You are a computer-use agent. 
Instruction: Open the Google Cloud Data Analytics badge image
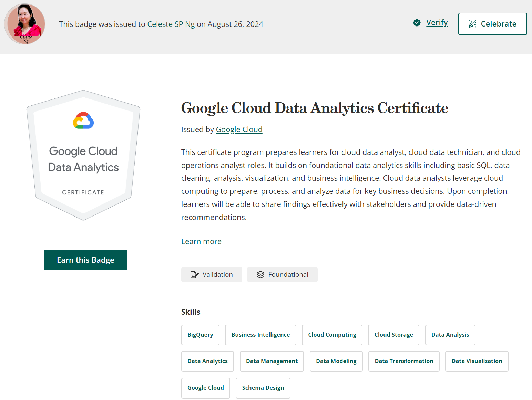click(83, 155)
